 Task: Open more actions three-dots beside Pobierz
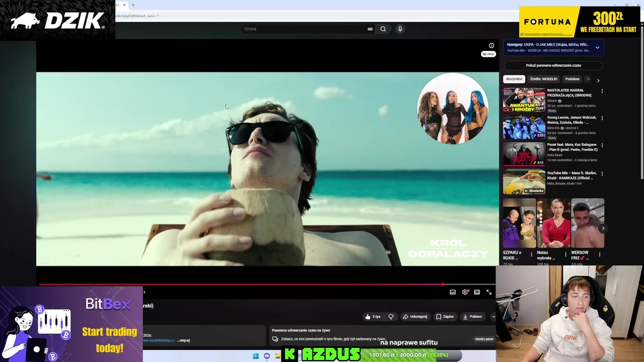click(494, 317)
